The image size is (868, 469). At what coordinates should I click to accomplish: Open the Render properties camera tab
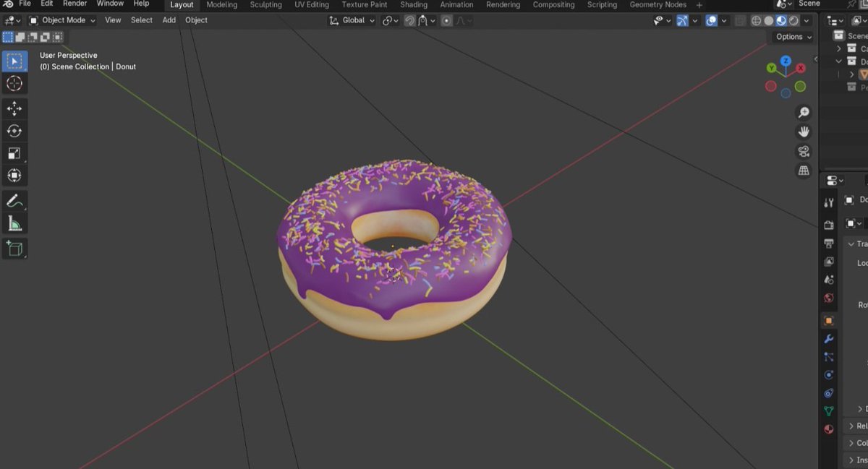tap(828, 224)
